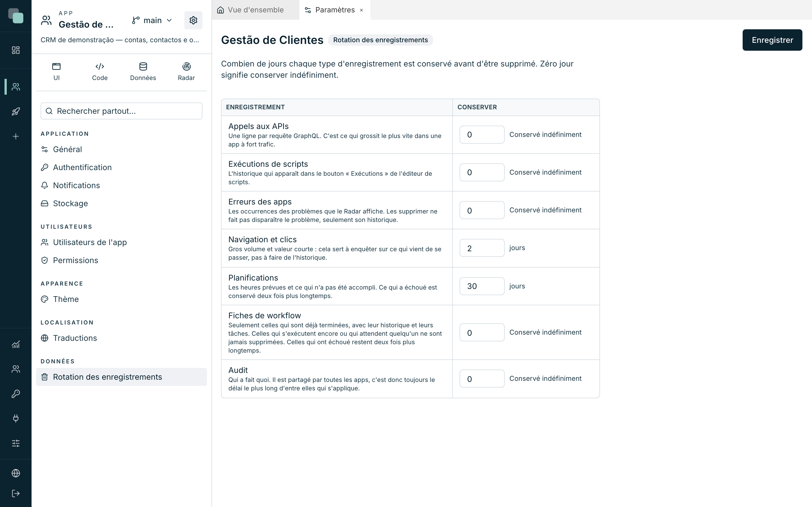
Task: Expand the main branch dropdown
Action: (152, 21)
